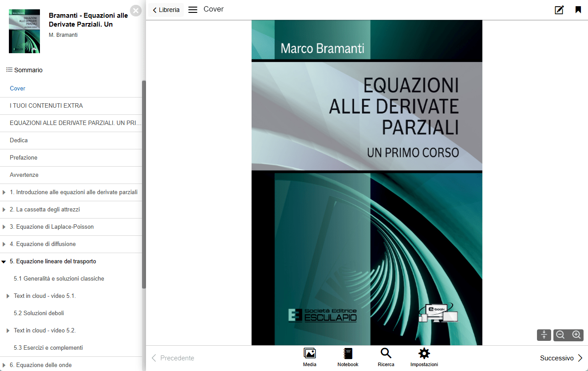Expand Text in cloud - video 5.1 arrow
Screen dimensions: 588x371
pyautogui.click(x=8, y=296)
